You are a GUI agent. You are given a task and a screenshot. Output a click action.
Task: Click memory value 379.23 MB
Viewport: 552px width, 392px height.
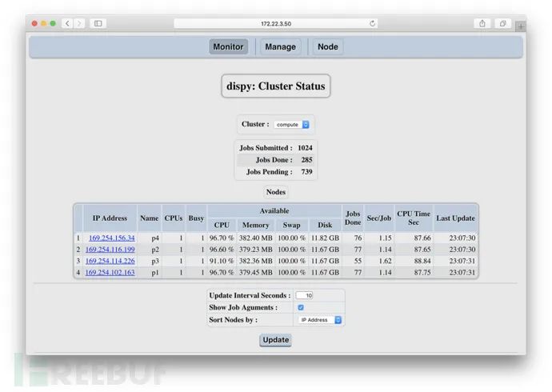tap(255, 250)
